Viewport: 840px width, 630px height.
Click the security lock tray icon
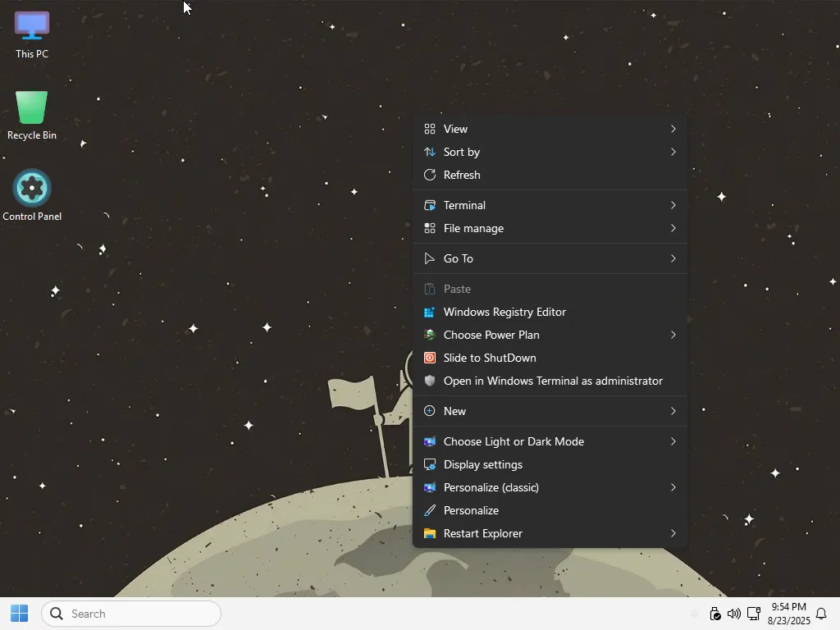click(x=714, y=614)
